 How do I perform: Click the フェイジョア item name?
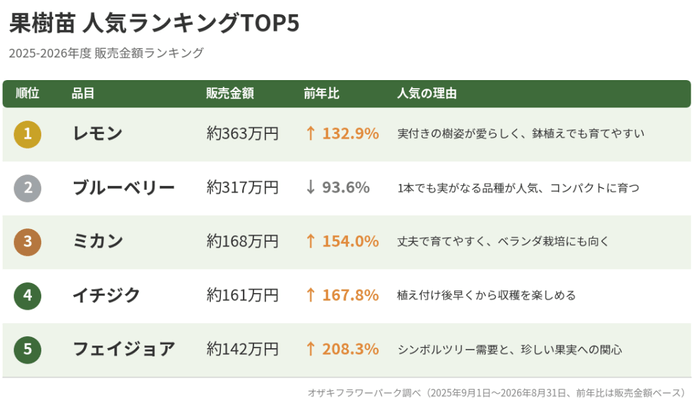pyautogui.click(x=124, y=349)
